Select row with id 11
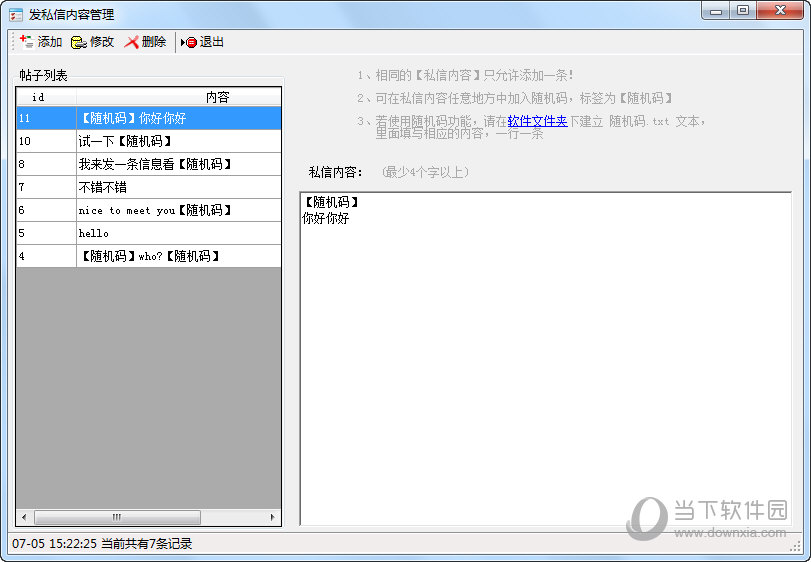This screenshot has height=562, width=811. click(x=149, y=118)
